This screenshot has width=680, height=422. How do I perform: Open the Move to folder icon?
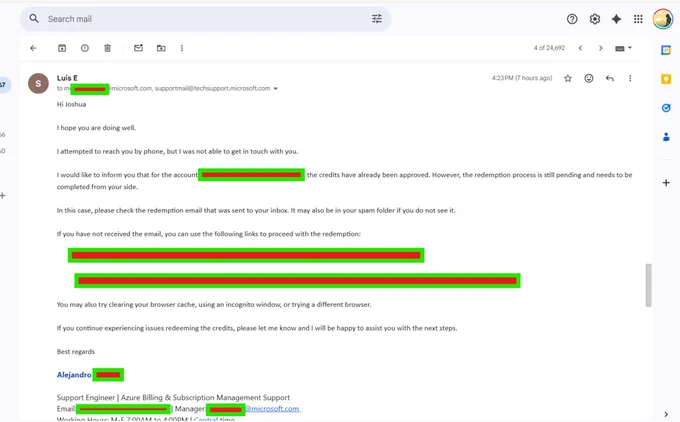pyautogui.click(x=161, y=48)
